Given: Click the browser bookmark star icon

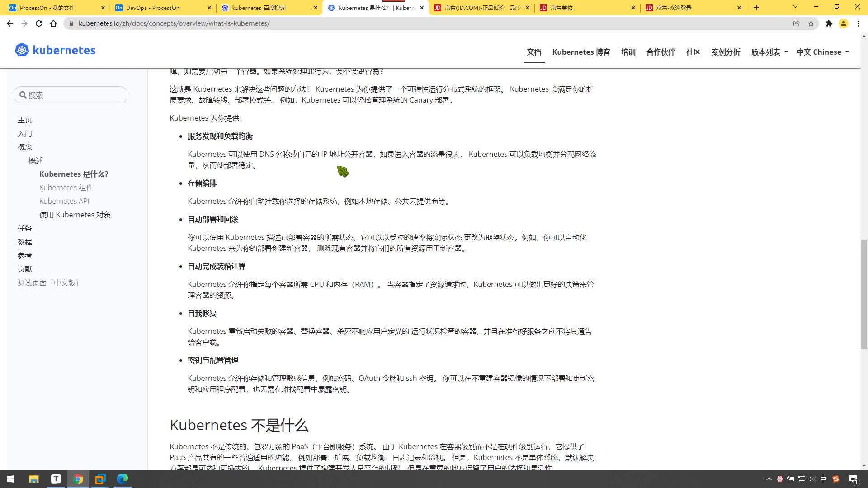Looking at the screenshot, I should (x=812, y=23).
